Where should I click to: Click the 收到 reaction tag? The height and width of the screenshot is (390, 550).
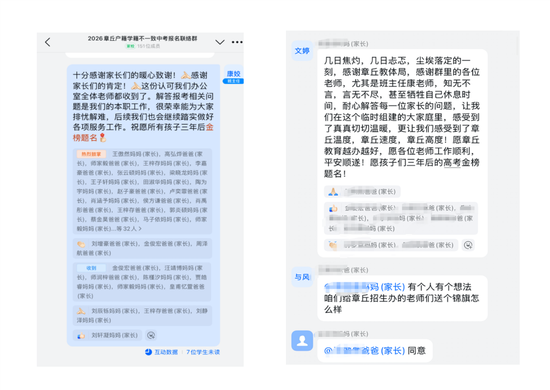pyautogui.click(x=91, y=268)
